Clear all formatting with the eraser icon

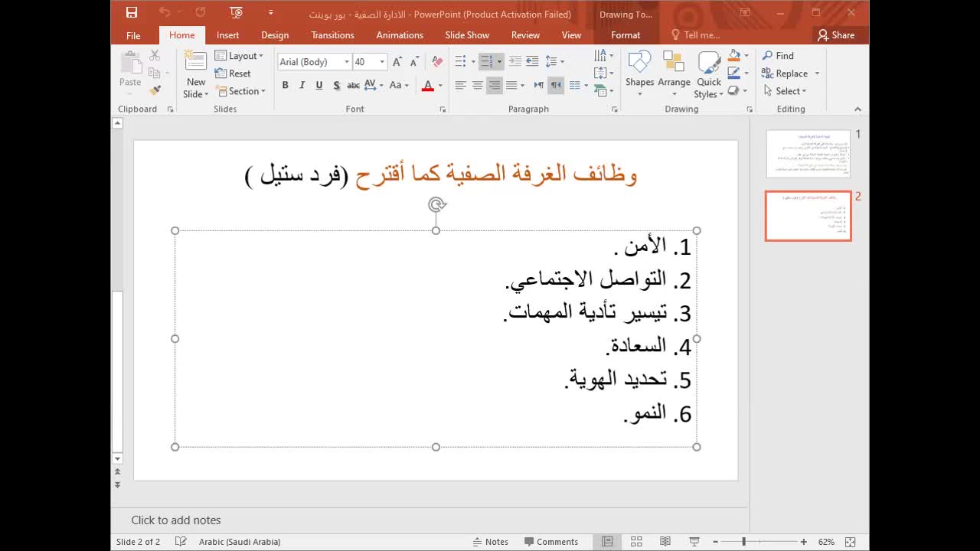(437, 62)
